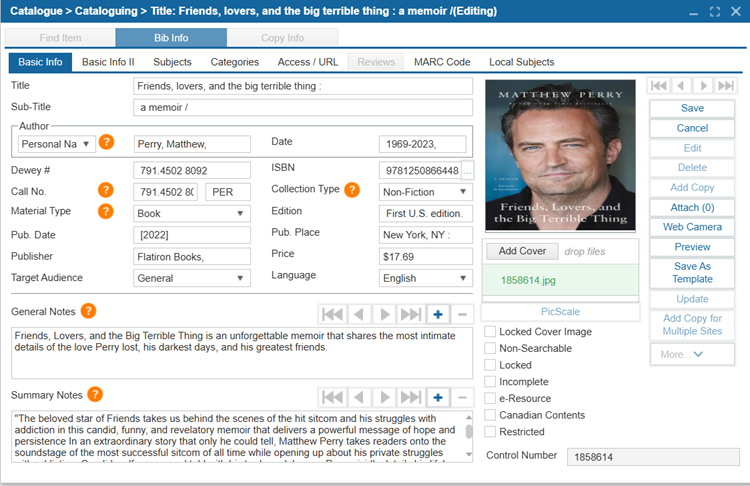Tick the Locked Cover Image checkbox

pos(490,331)
